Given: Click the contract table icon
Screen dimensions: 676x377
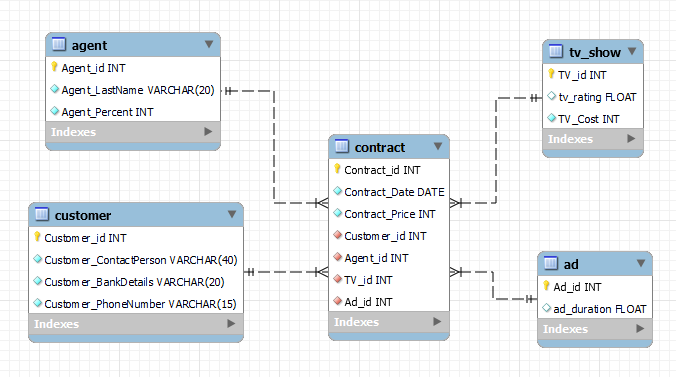Looking at the screenshot, I should click(342, 146).
